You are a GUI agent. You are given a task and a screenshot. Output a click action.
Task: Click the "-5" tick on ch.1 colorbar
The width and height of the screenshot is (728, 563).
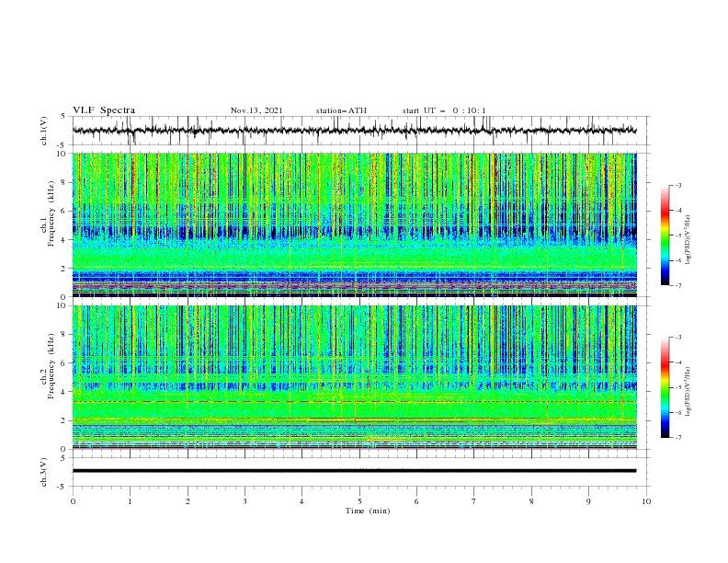point(677,236)
